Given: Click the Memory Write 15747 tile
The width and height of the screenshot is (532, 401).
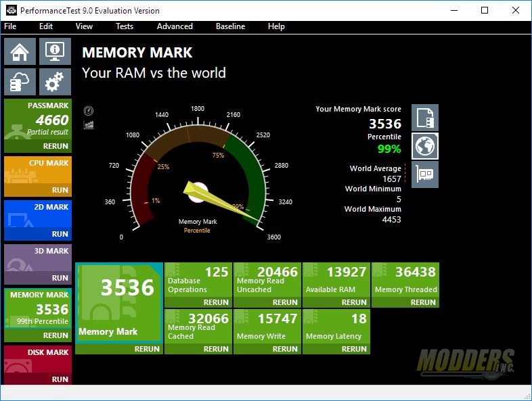Looking at the screenshot, I should 267,327.
